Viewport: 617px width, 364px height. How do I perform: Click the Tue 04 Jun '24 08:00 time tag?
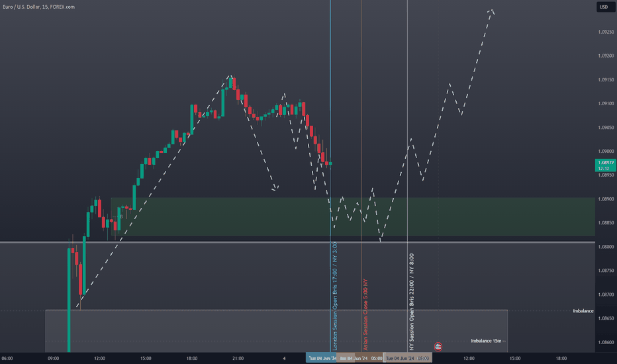408,358
